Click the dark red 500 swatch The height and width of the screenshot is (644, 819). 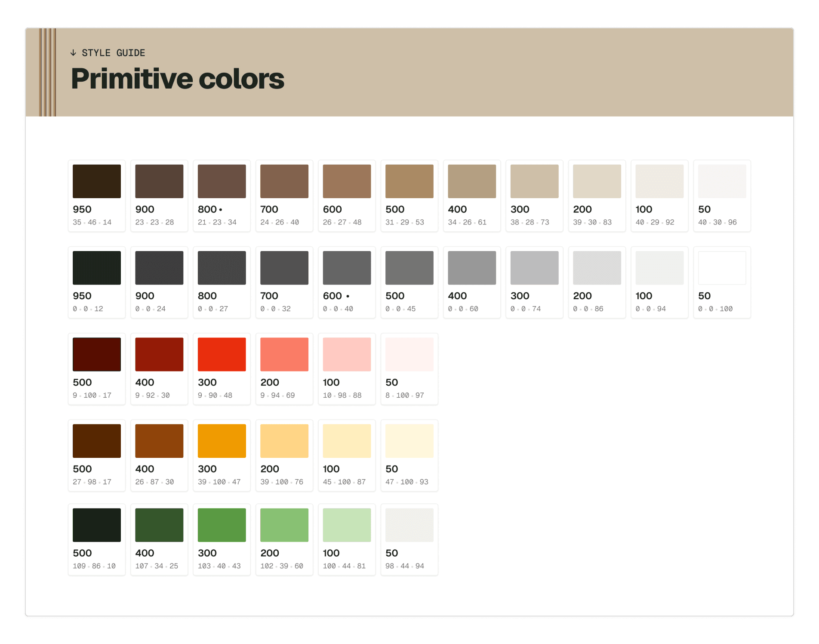96,354
